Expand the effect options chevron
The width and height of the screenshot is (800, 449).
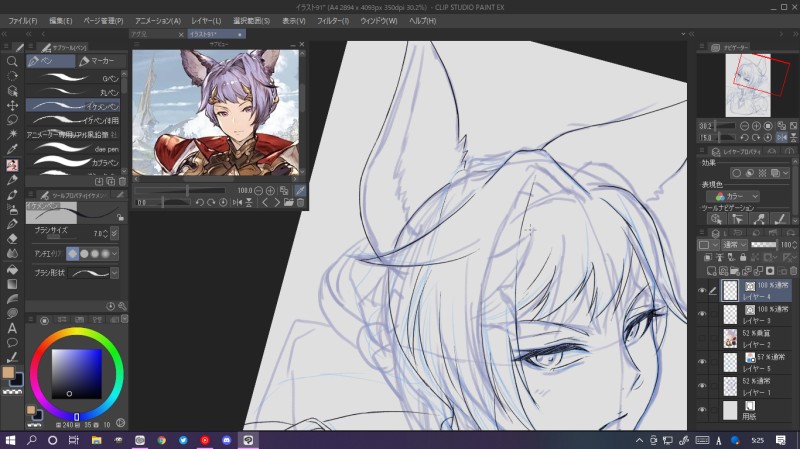coord(786,173)
